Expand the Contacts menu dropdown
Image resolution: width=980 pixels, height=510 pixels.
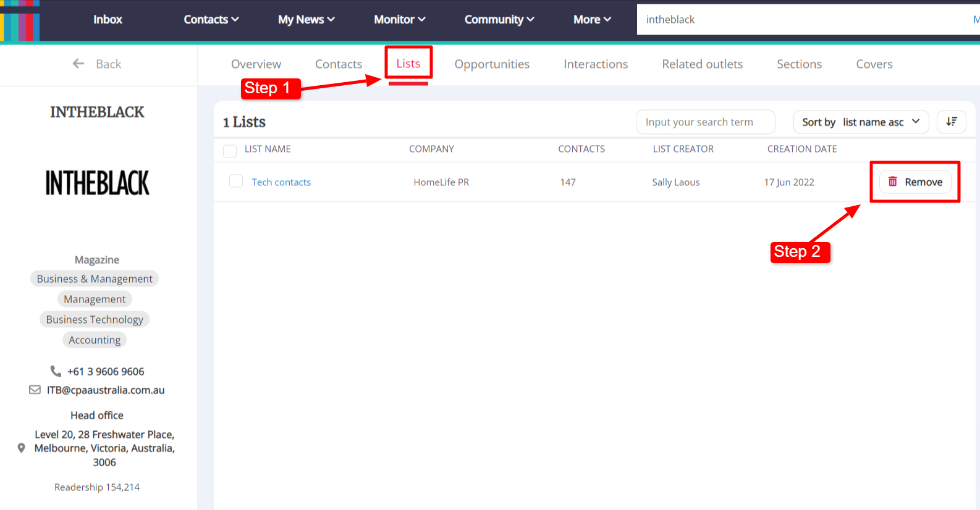(x=211, y=20)
